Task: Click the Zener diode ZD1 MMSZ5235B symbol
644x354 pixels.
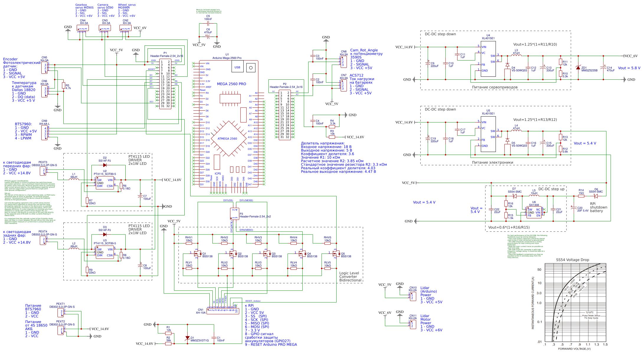Action: tap(578, 69)
